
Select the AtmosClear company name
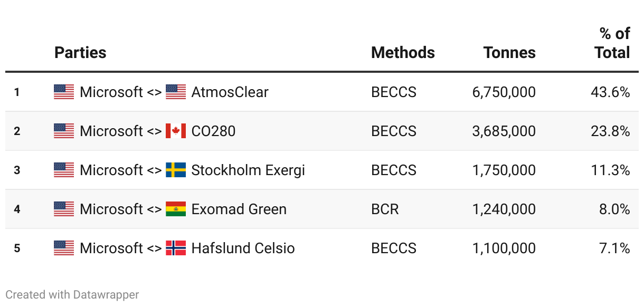[230, 92]
